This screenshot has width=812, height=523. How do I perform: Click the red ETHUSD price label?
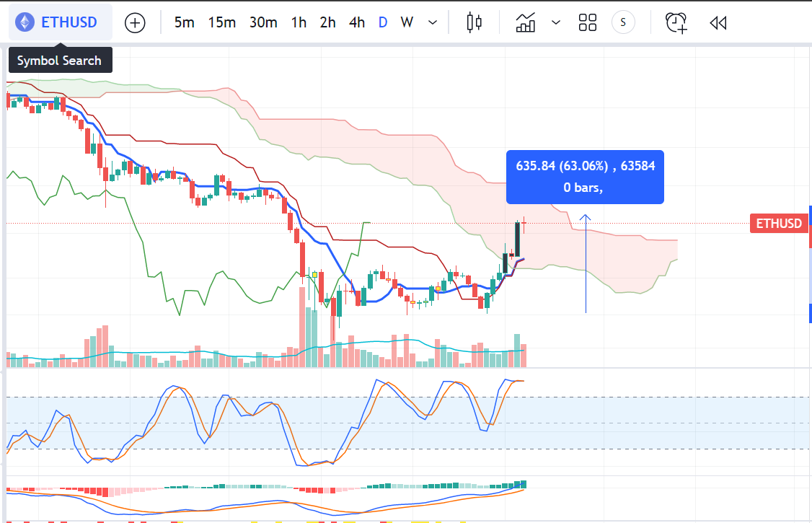pyautogui.click(x=778, y=224)
